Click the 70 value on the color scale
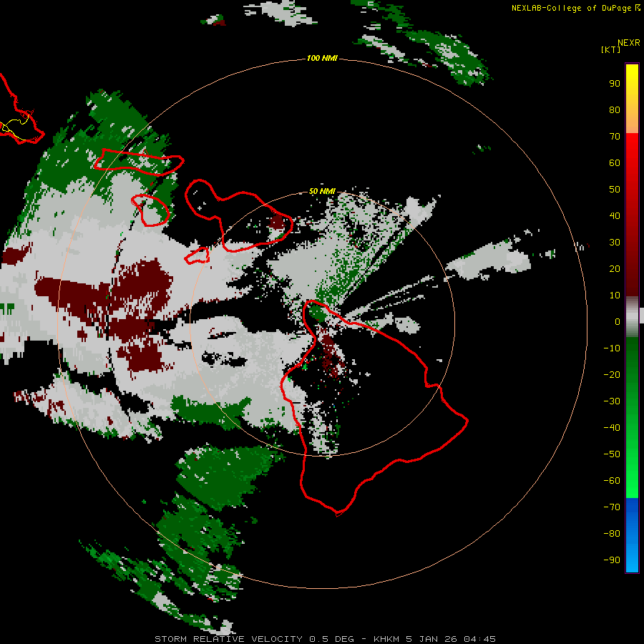Viewport: 644px width, 644px height. [615, 137]
